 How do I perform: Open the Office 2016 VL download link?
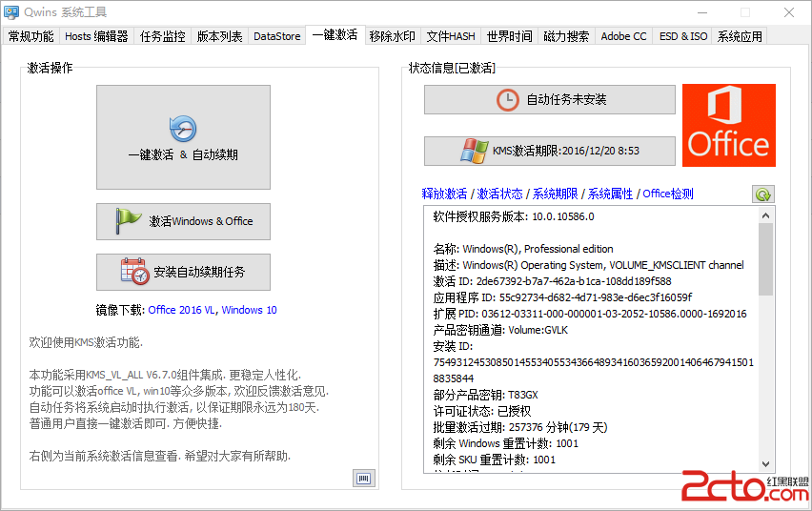click(x=181, y=310)
